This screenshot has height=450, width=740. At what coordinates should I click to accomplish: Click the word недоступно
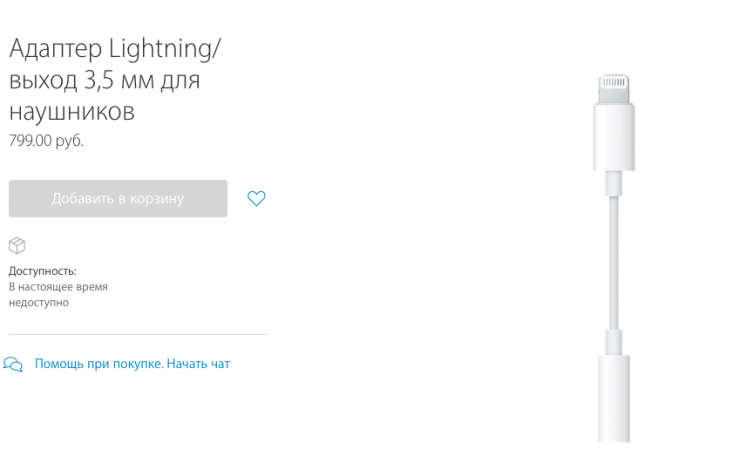pos(39,302)
